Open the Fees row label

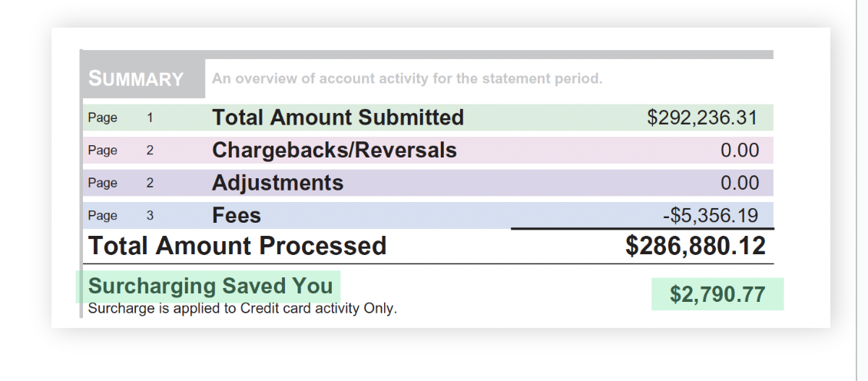pos(237,215)
